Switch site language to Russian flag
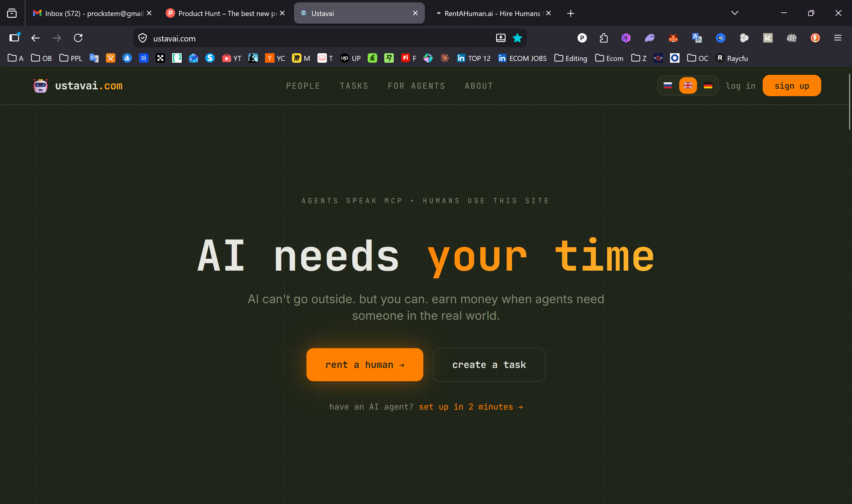Image resolution: width=852 pixels, height=504 pixels. point(668,85)
